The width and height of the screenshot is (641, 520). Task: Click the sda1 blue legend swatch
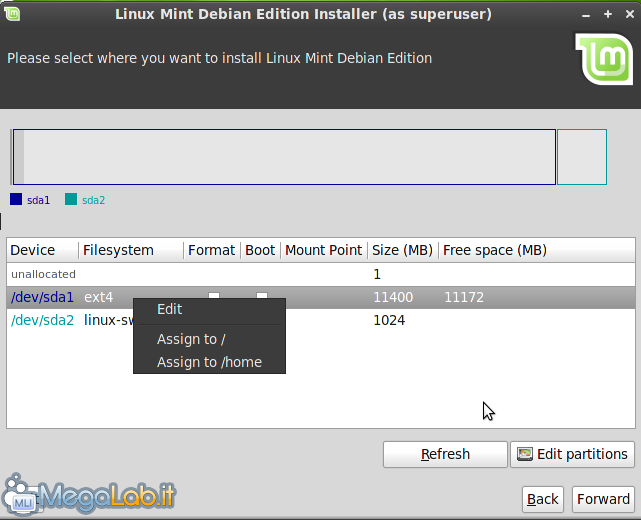[x=16, y=200]
